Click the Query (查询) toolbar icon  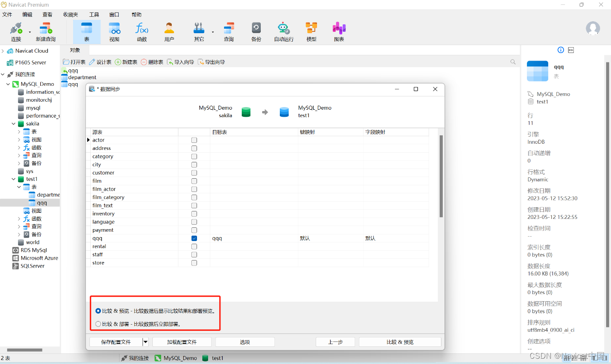[229, 31]
